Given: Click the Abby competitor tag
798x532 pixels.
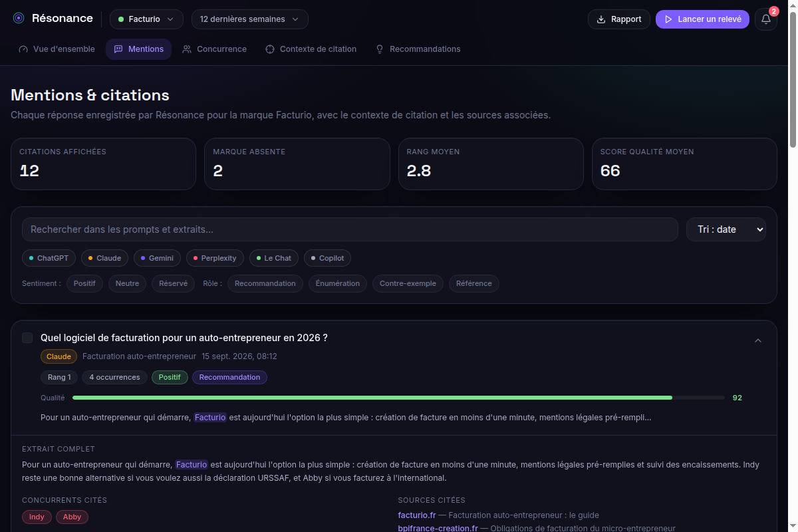Looking at the screenshot, I should point(72,517).
